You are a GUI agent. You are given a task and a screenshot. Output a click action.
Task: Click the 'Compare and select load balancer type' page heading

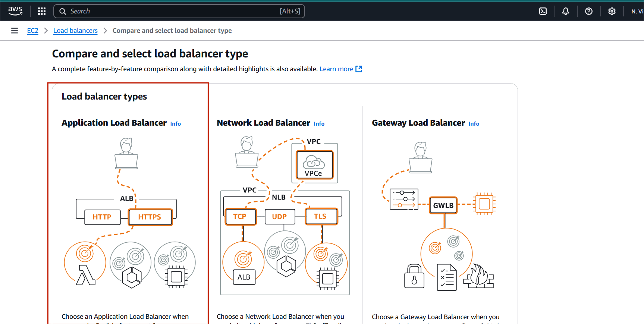(x=150, y=54)
